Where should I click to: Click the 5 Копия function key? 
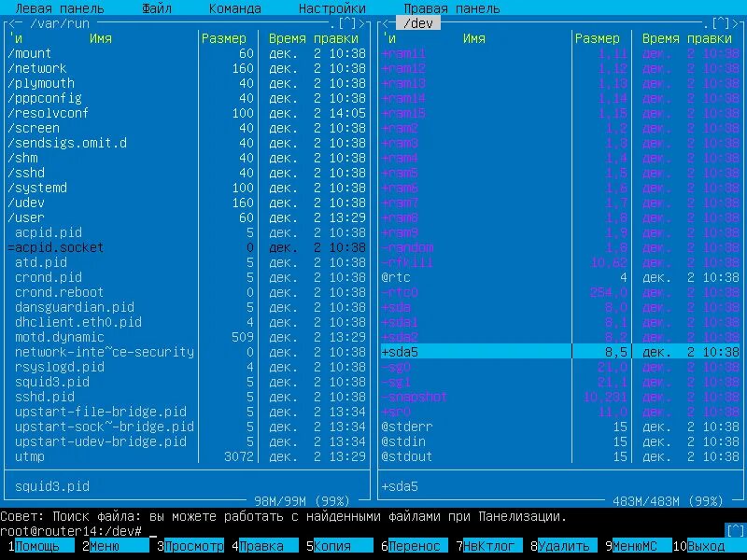pos(340,546)
